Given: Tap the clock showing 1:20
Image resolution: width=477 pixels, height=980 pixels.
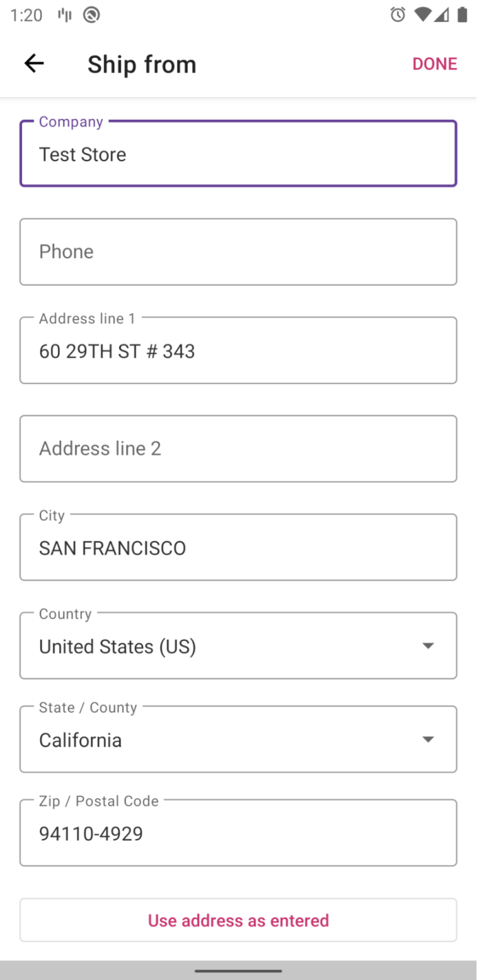Looking at the screenshot, I should 25,14.
